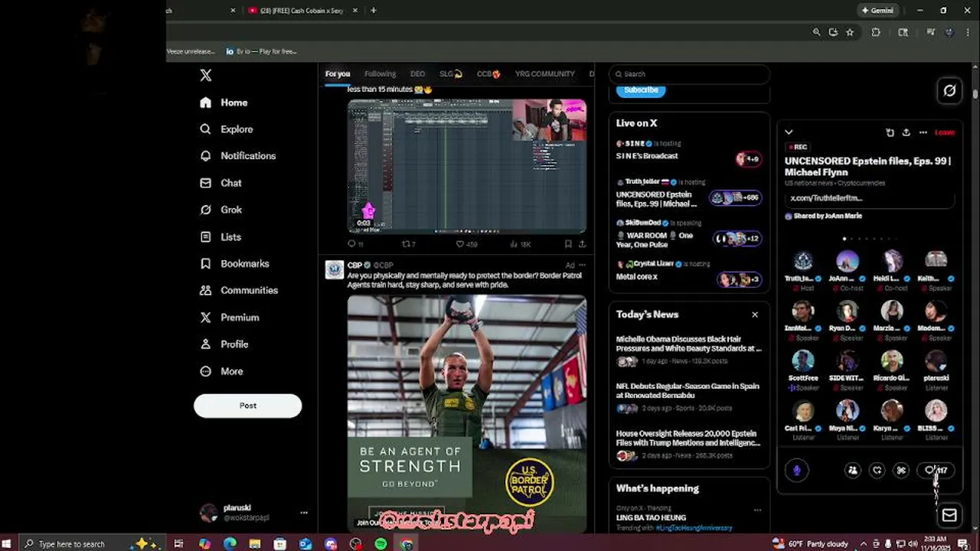Click the heart reaction icon in Space
Screen dimensions: 980x551
(x=877, y=471)
